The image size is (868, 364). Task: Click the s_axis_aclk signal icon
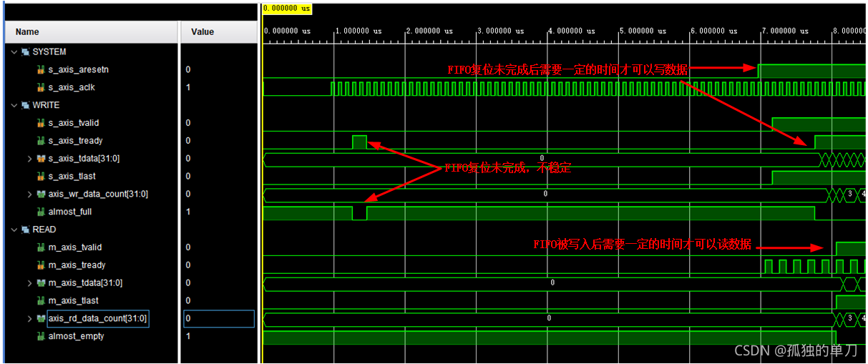42,87
